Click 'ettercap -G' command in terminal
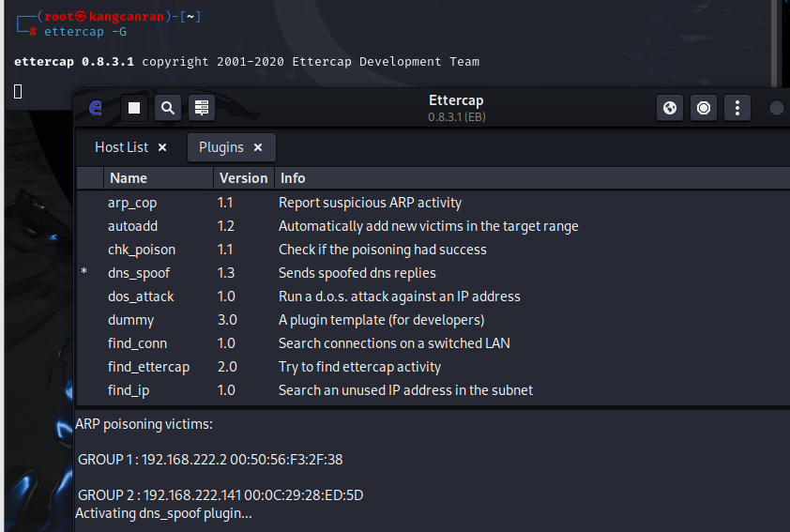The image size is (790, 532). point(85,32)
